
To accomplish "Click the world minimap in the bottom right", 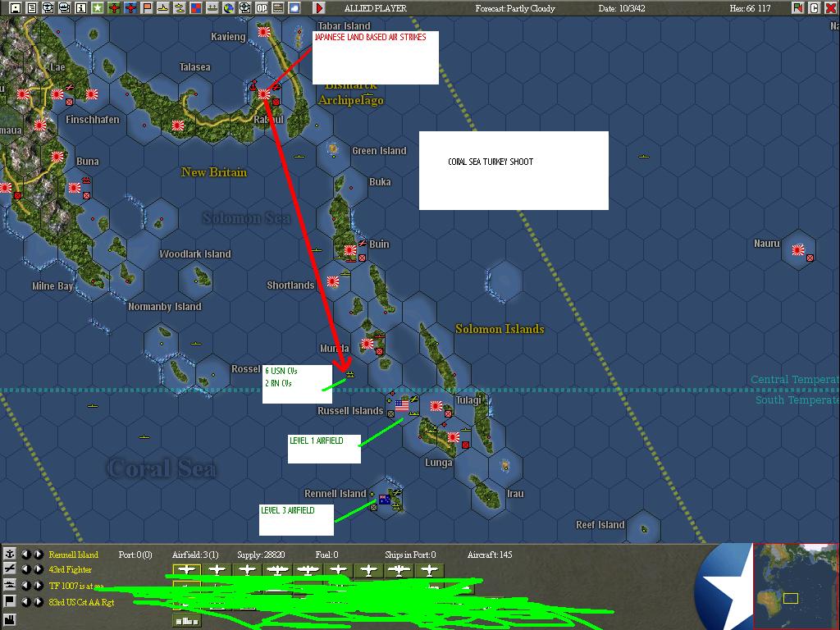I will pos(796,586).
